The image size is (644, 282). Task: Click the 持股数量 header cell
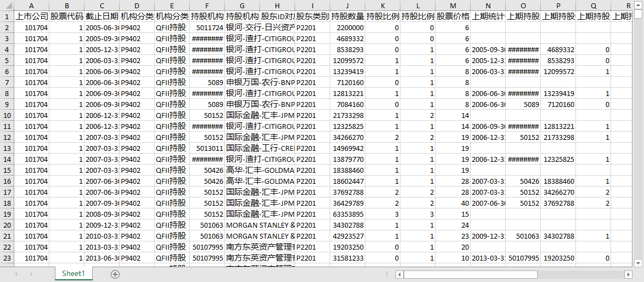pos(347,17)
